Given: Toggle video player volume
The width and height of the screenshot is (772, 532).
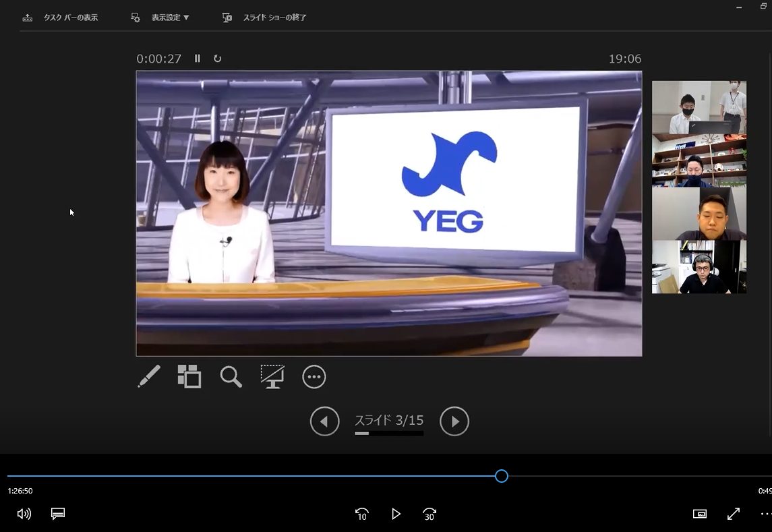Looking at the screenshot, I should coord(24,514).
